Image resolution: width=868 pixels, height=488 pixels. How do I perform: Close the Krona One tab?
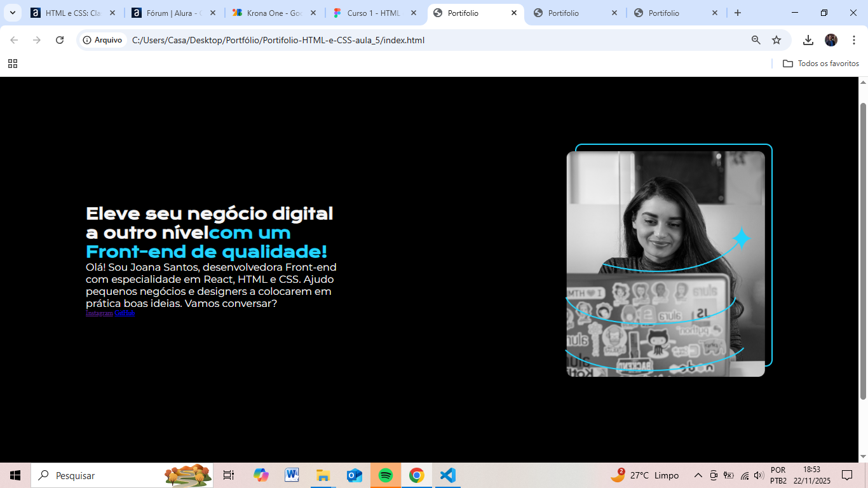click(313, 13)
